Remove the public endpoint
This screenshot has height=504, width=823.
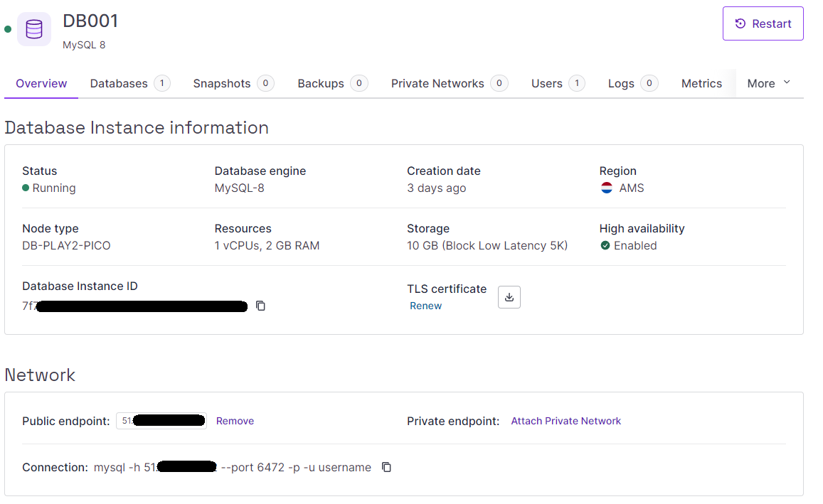pos(235,420)
